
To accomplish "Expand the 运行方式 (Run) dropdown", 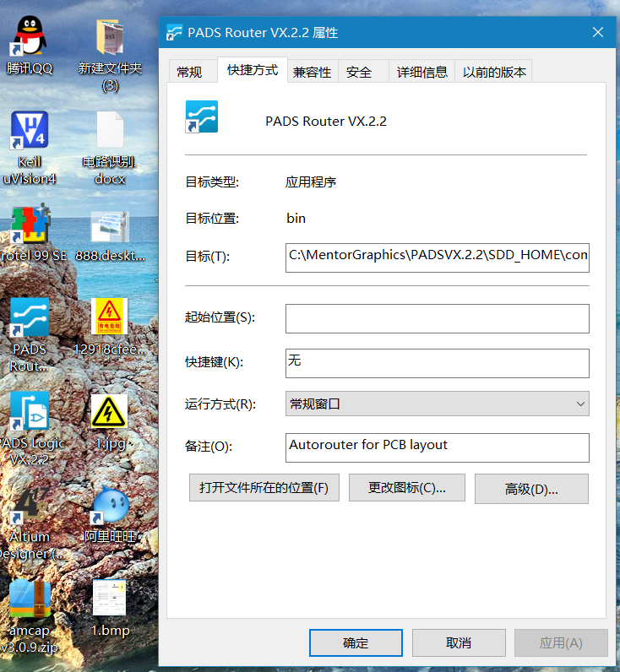I will click(x=437, y=404).
